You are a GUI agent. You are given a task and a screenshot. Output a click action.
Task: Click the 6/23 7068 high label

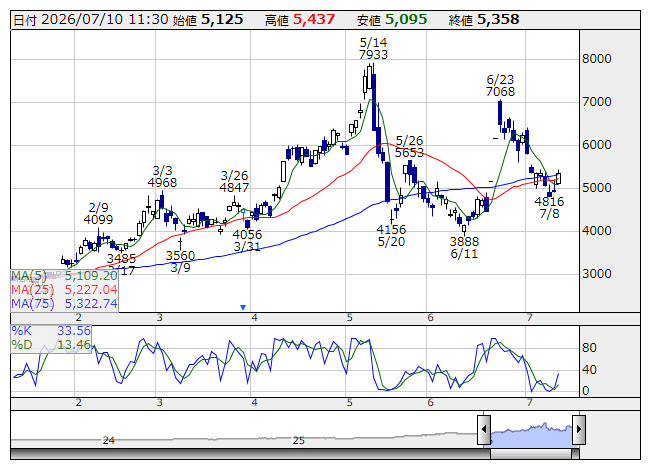[500, 85]
